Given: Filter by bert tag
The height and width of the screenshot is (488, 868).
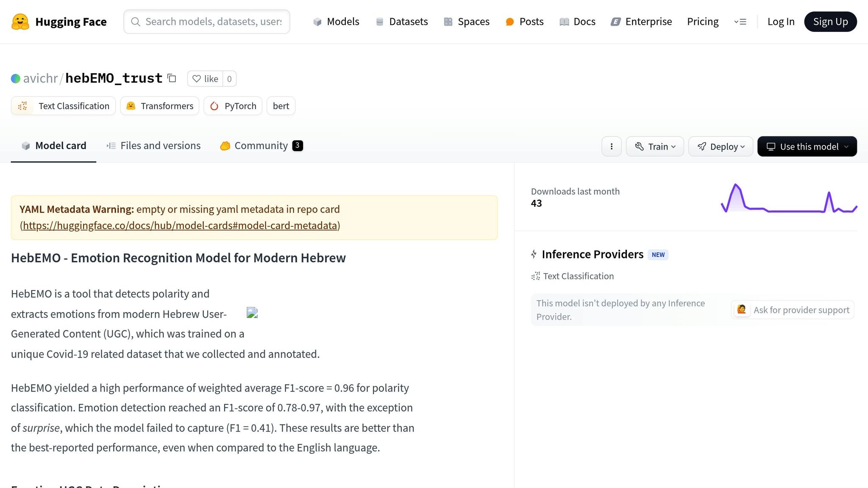Looking at the screenshot, I should (x=281, y=106).
